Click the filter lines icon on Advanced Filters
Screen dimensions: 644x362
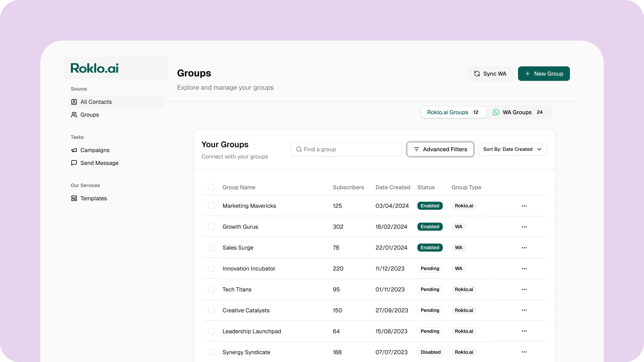417,149
